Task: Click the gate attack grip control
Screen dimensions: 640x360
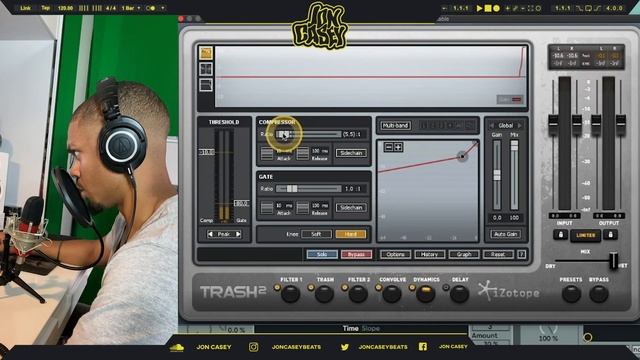Action: click(267, 208)
